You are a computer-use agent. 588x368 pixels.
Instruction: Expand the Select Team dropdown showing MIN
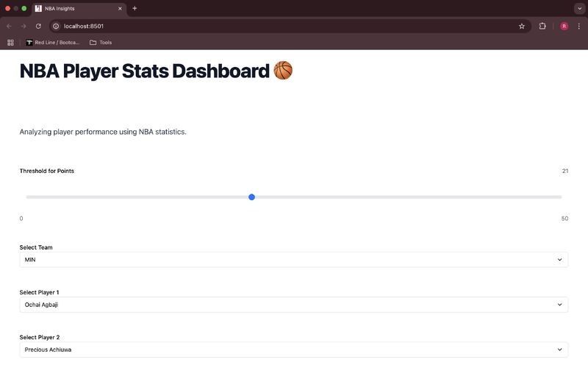tap(293, 260)
